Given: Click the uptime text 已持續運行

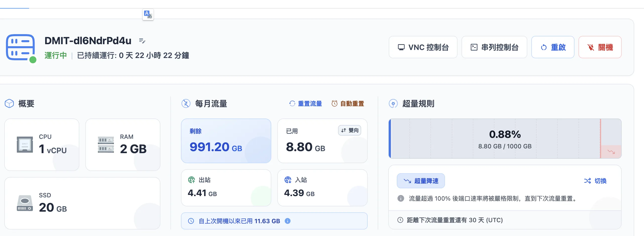Looking at the screenshot, I should 133,55.
